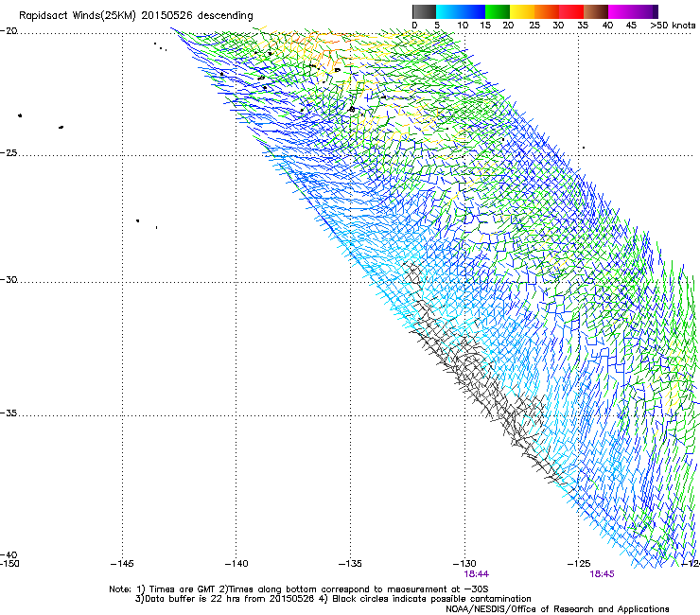The width and height of the screenshot is (700, 615).
Task: Click the 'Times are GMT' note line
Action: 299,589
